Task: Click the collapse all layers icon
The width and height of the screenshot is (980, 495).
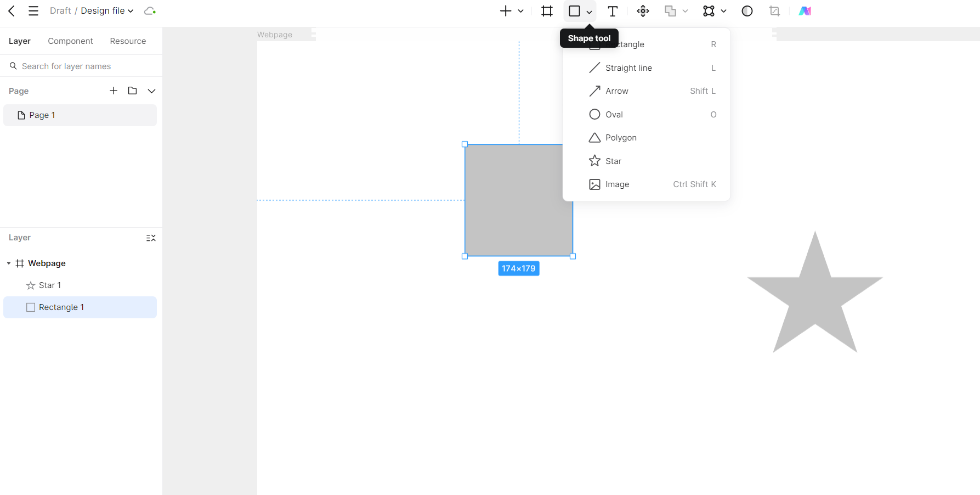Action: click(x=151, y=238)
